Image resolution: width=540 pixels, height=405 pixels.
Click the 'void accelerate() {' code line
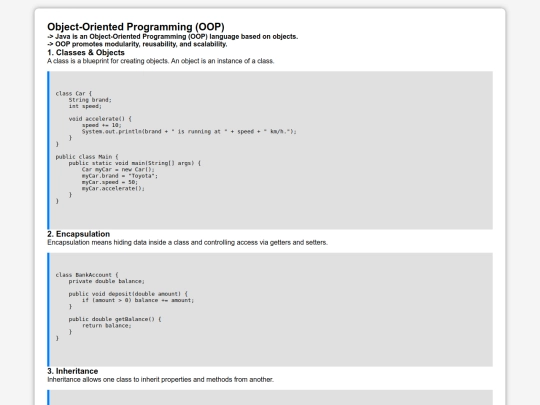pyautogui.click(x=100, y=119)
